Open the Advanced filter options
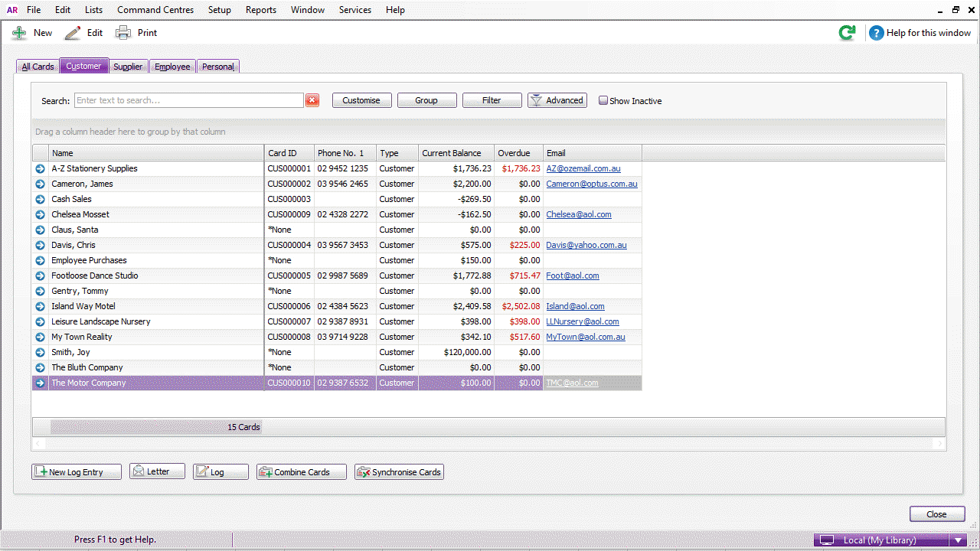Screen dimensions: 980x551 coord(557,100)
